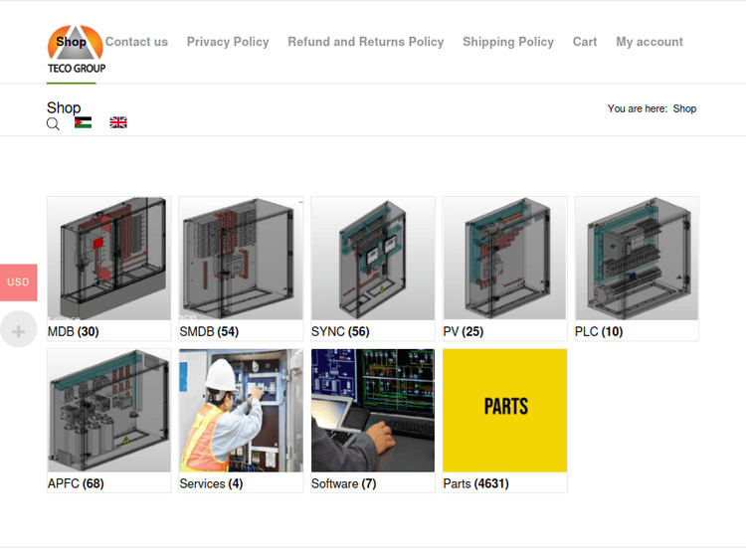
Task: Open Refund and Returns Policy
Action: tap(365, 42)
